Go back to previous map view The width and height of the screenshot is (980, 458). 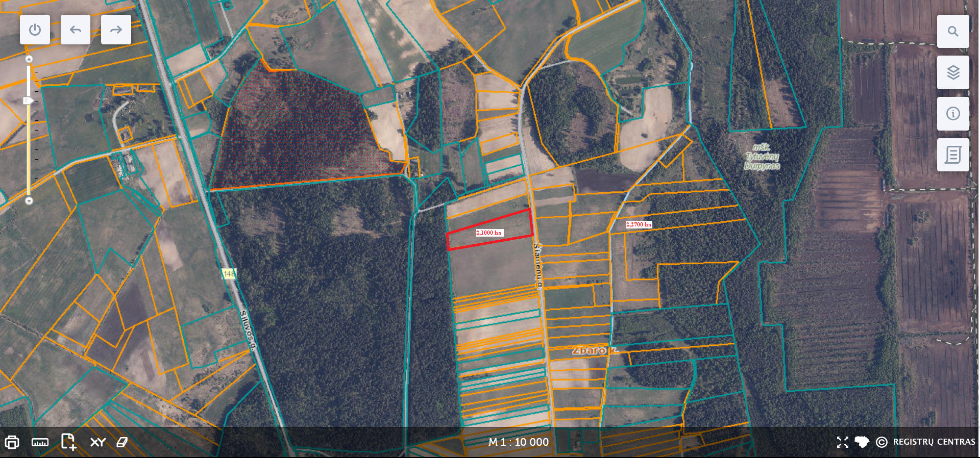tap(76, 30)
